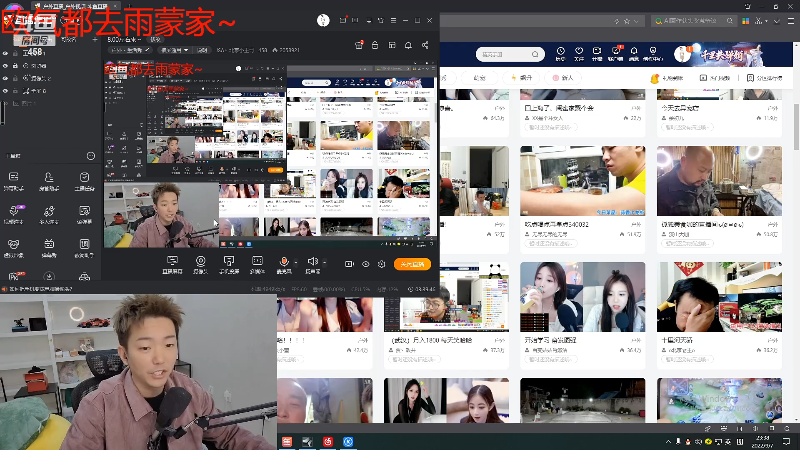The height and width of the screenshot is (450, 800).
Task: Select the category pill with the pink circle icon
Action: (563, 78)
